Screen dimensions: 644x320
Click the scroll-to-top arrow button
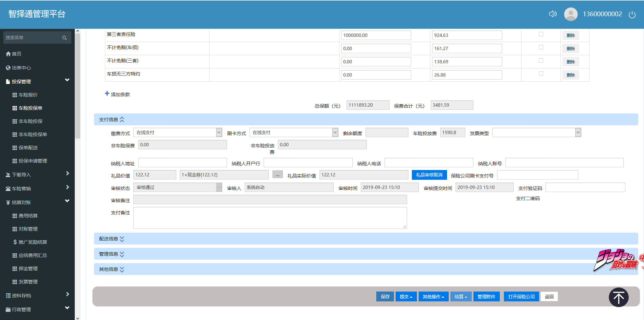point(618,297)
